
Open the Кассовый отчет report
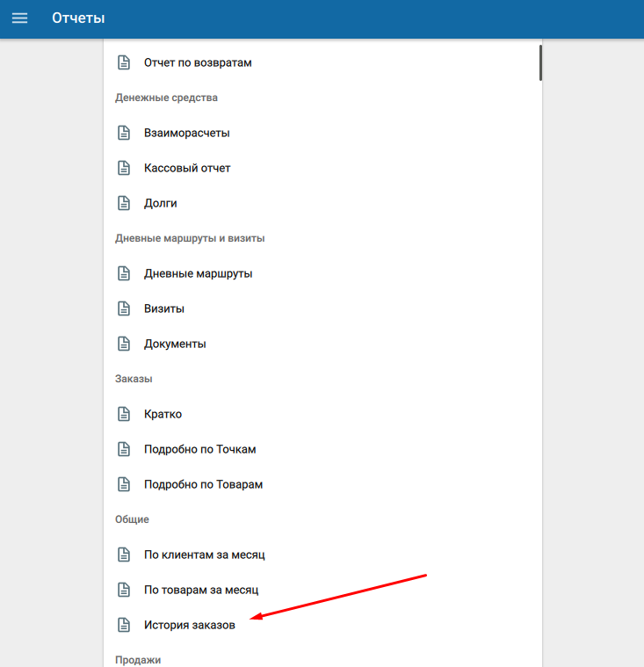[187, 168]
